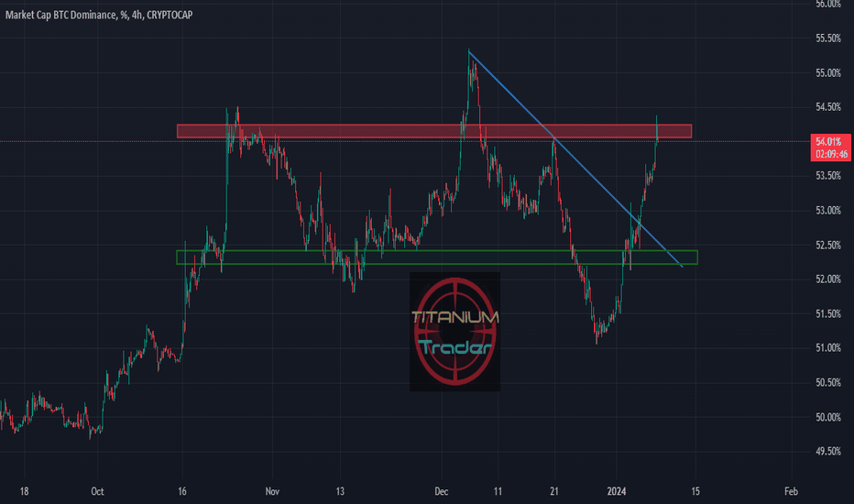854x504 pixels.
Task: Click the 15 date label on time axis
Action: pos(695,491)
